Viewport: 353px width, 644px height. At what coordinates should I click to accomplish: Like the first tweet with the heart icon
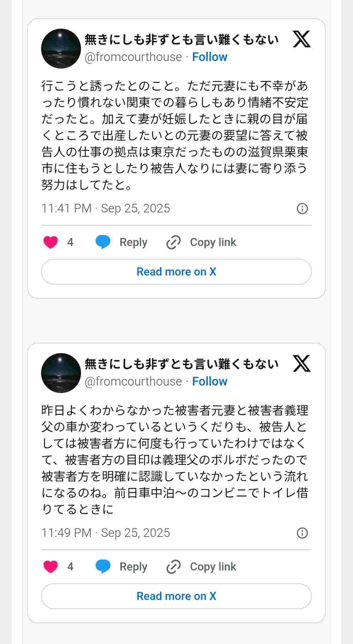point(51,242)
